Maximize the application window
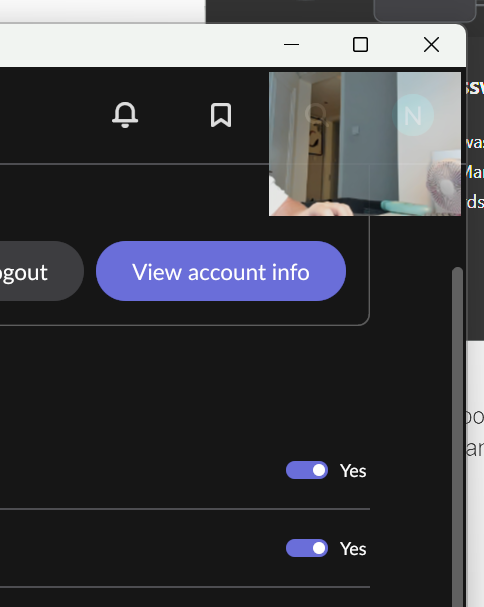 [x=360, y=45]
